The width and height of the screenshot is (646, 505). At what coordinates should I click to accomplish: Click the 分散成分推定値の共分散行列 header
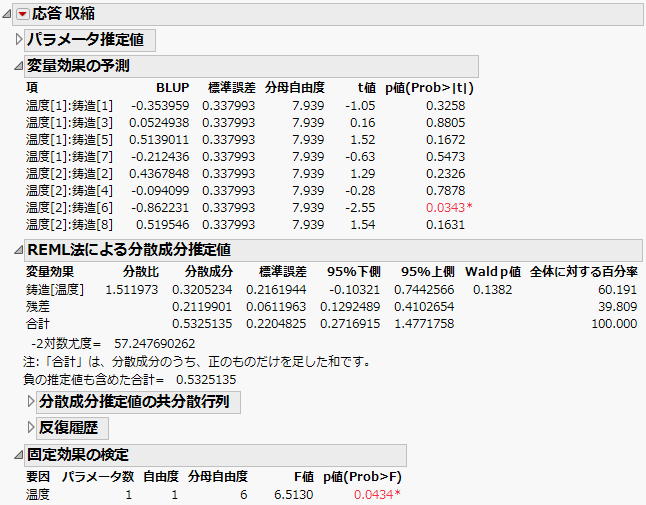(138, 402)
